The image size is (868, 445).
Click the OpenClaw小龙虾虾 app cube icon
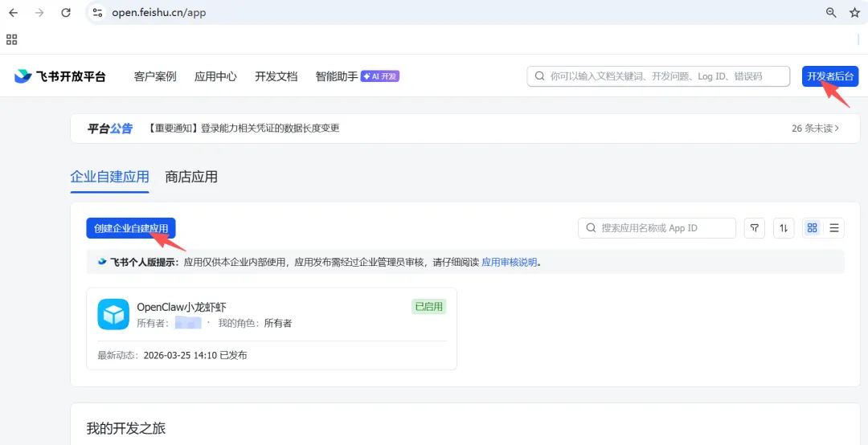113,314
